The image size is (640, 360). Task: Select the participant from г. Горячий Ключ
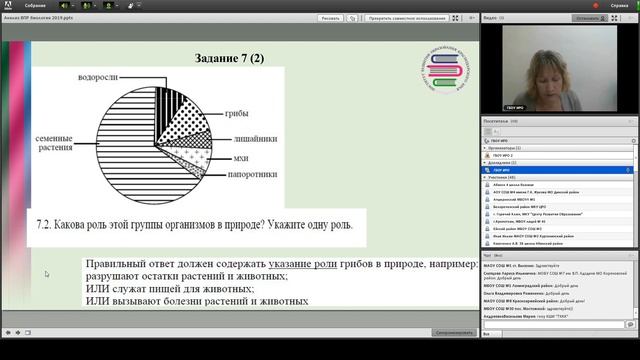558,214
